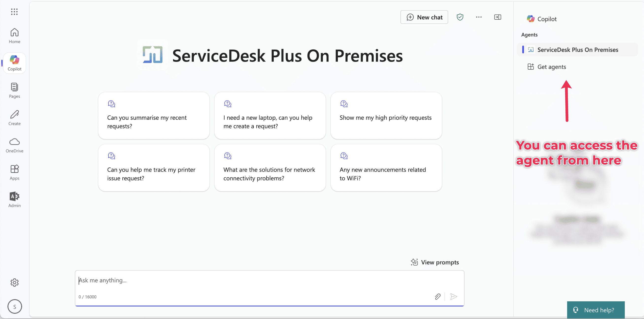Select 'Can you summarise my recent requests?' prompt
This screenshot has width=644, height=319.
coord(154,116)
